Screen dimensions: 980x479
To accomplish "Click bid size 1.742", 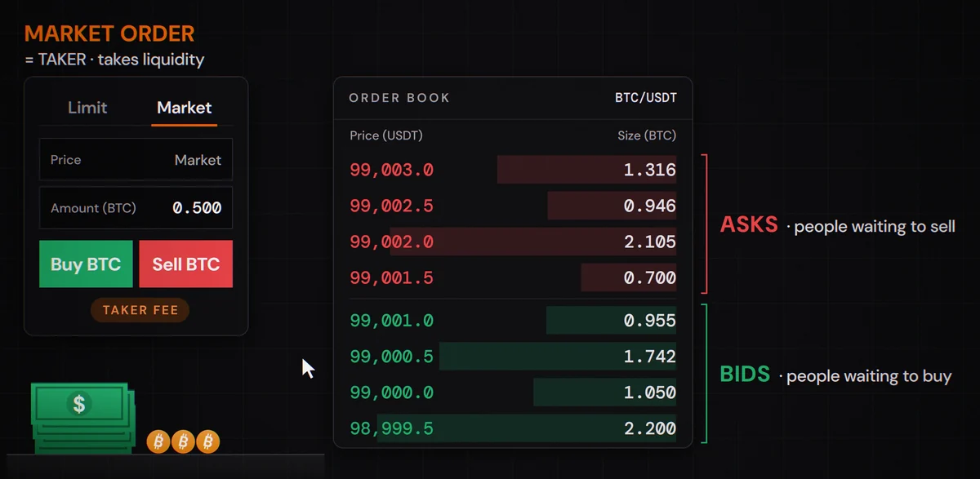I will click(x=650, y=357).
